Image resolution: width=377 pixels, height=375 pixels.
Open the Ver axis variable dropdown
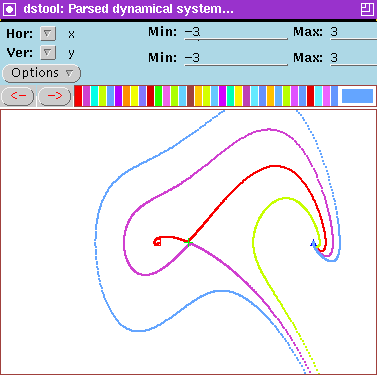click(48, 53)
